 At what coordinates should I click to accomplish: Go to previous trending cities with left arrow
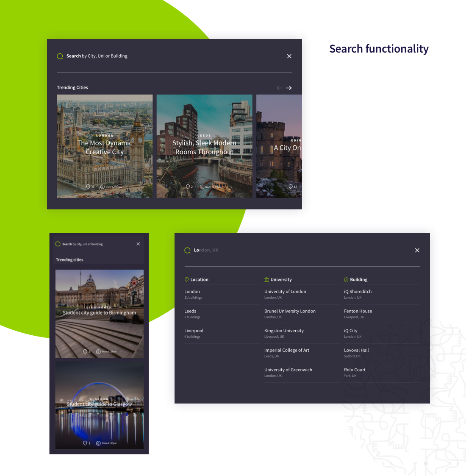(280, 88)
